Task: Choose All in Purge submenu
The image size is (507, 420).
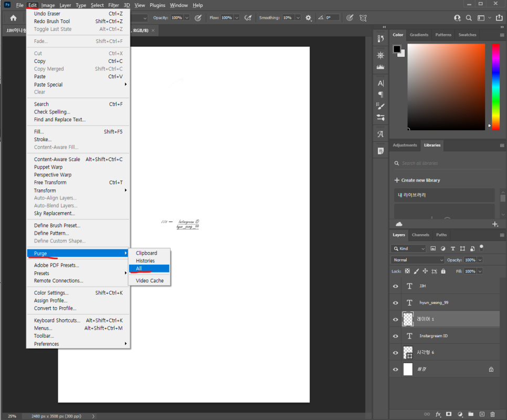Action: 149,268
